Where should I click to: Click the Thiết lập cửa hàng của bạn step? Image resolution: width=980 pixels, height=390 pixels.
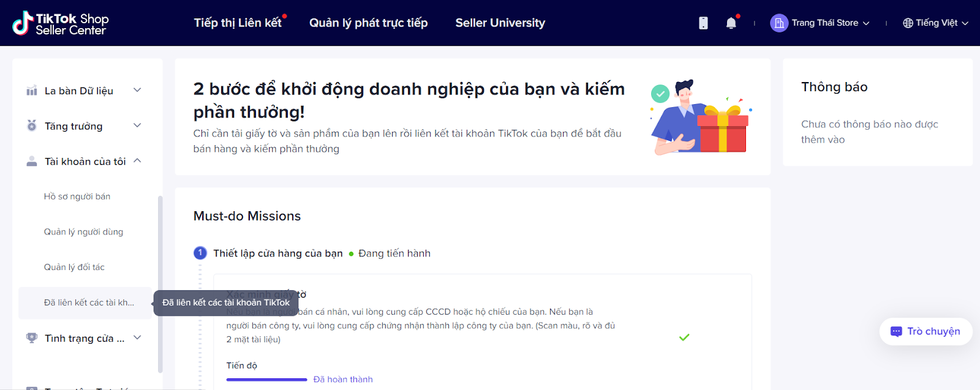(278, 253)
